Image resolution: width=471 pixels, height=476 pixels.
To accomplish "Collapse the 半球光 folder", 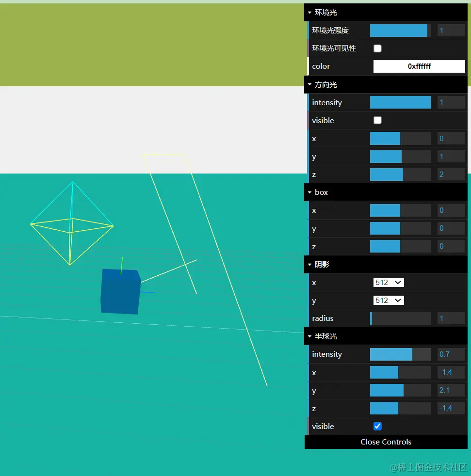I will coord(386,336).
